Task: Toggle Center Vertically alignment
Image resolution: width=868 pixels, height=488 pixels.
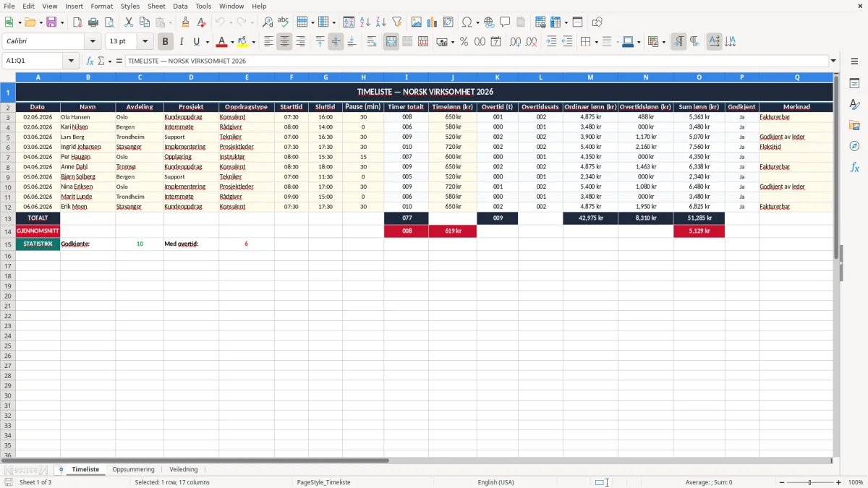Action: (336, 42)
